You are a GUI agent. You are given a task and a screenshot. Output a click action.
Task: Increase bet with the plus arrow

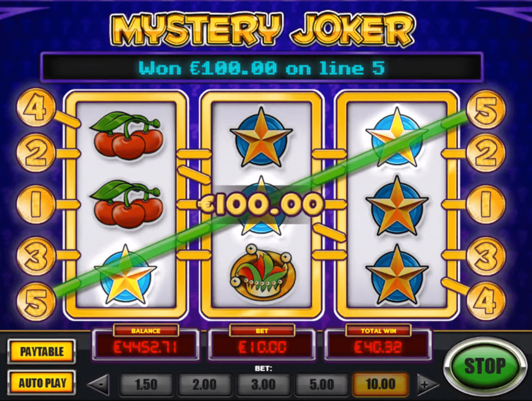point(428,384)
